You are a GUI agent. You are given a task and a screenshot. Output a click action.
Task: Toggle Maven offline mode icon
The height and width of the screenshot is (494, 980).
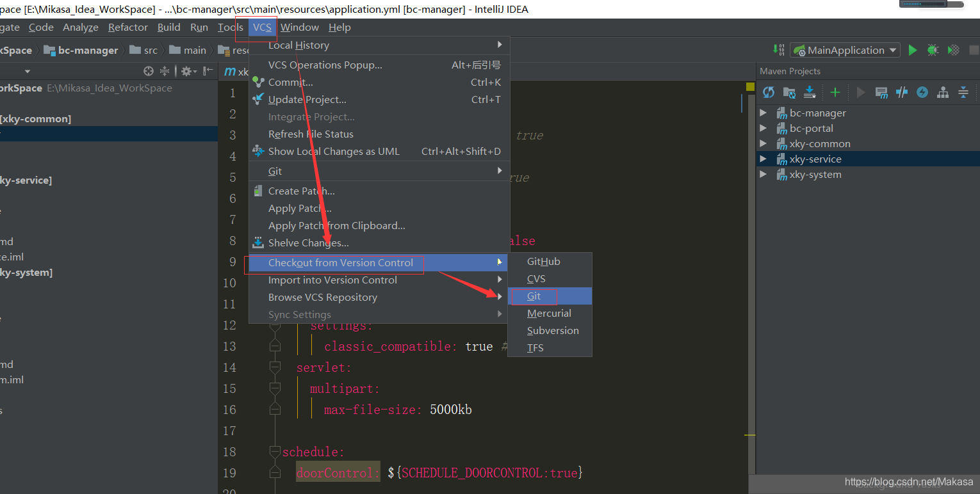point(902,92)
